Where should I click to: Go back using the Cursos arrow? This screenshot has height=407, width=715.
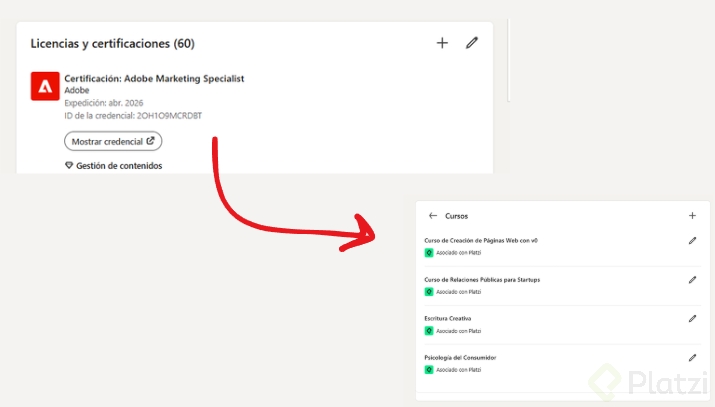click(433, 215)
